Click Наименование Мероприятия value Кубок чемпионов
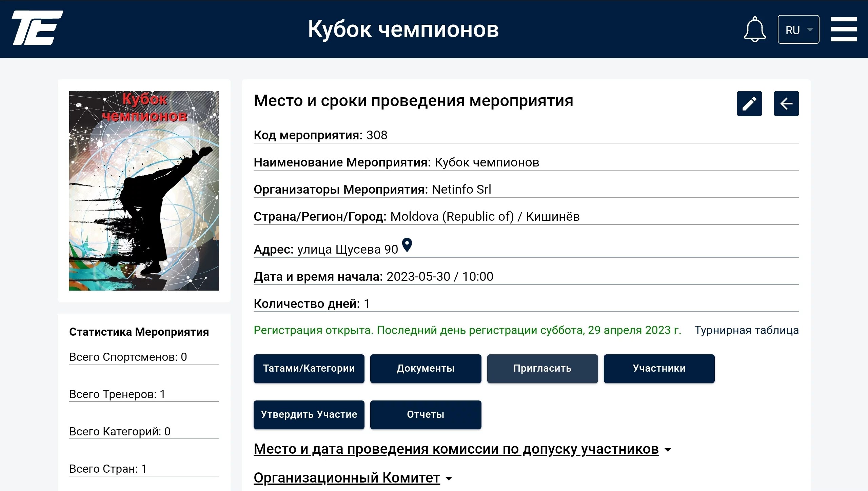This screenshot has width=868, height=491. (487, 162)
